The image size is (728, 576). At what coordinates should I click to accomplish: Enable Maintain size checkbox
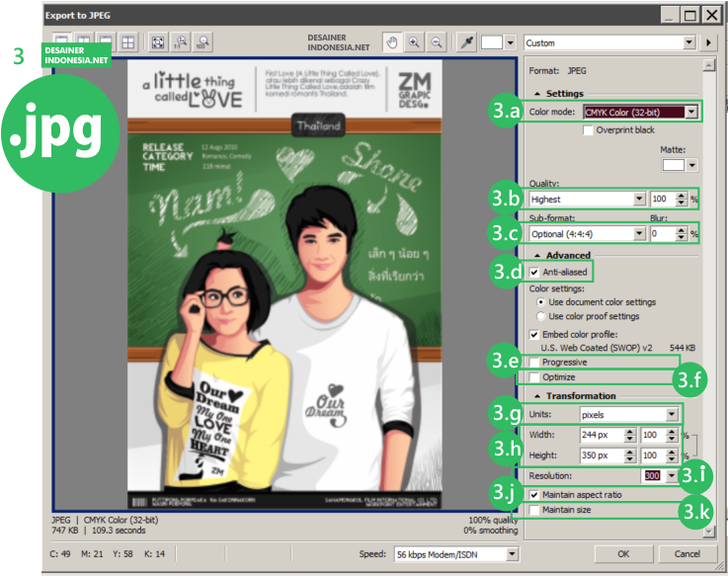tap(534, 510)
